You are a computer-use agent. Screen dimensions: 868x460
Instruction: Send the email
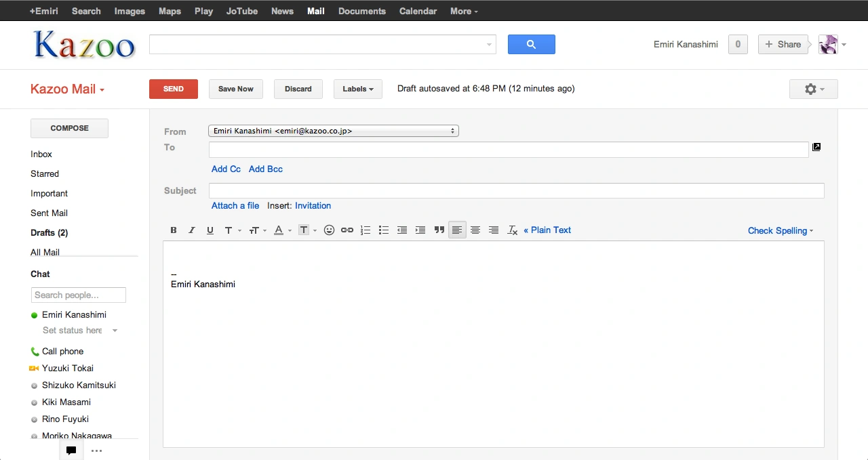pyautogui.click(x=174, y=89)
